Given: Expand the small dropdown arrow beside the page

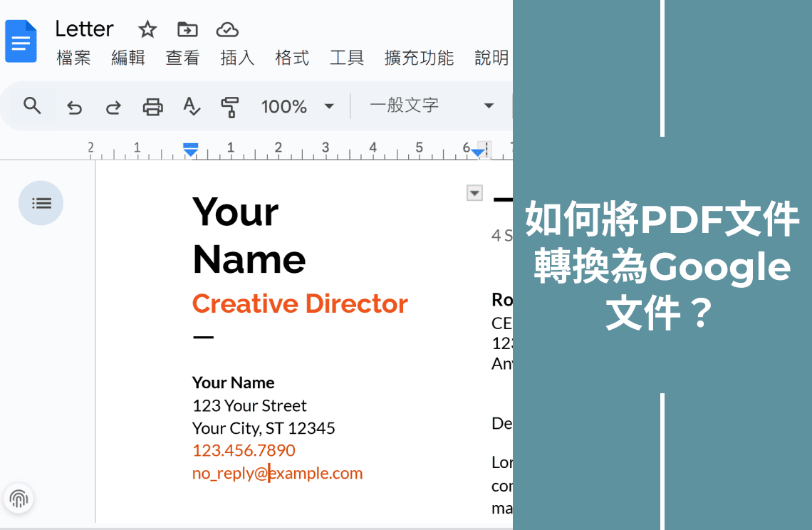Looking at the screenshot, I should [474, 193].
